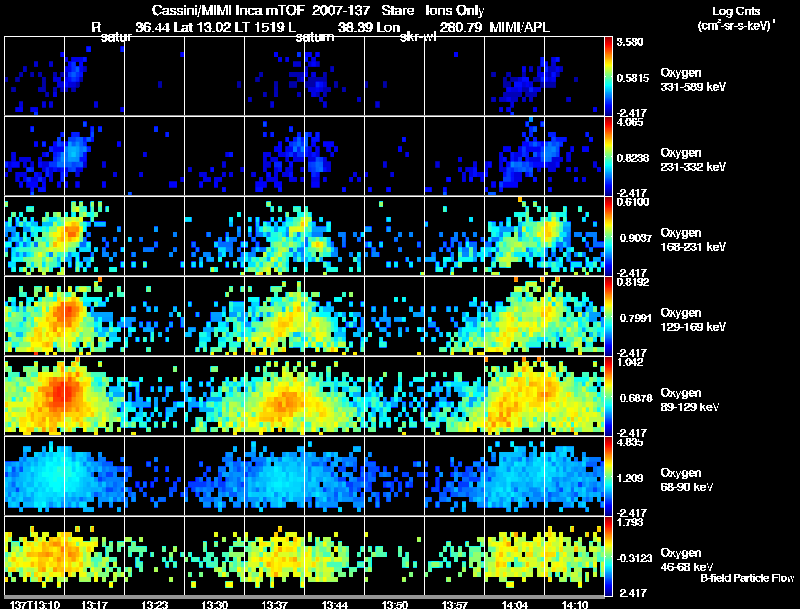The width and height of the screenshot is (800, 609).
Task: Click the '1.793' scale maximum value
Action: (630, 522)
